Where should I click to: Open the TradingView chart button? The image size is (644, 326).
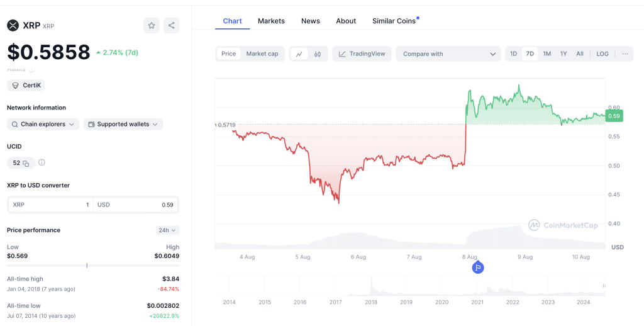pos(362,54)
